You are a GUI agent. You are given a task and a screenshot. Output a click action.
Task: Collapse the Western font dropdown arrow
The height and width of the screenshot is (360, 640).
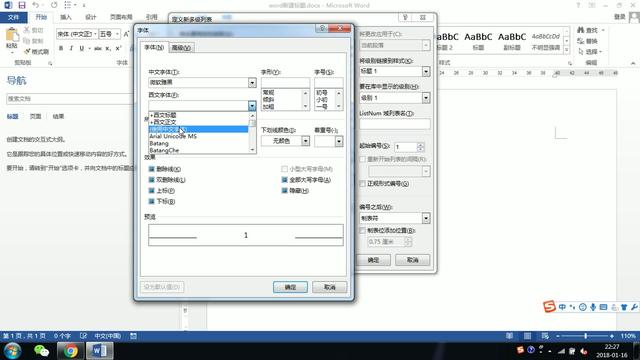(x=252, y=106)
